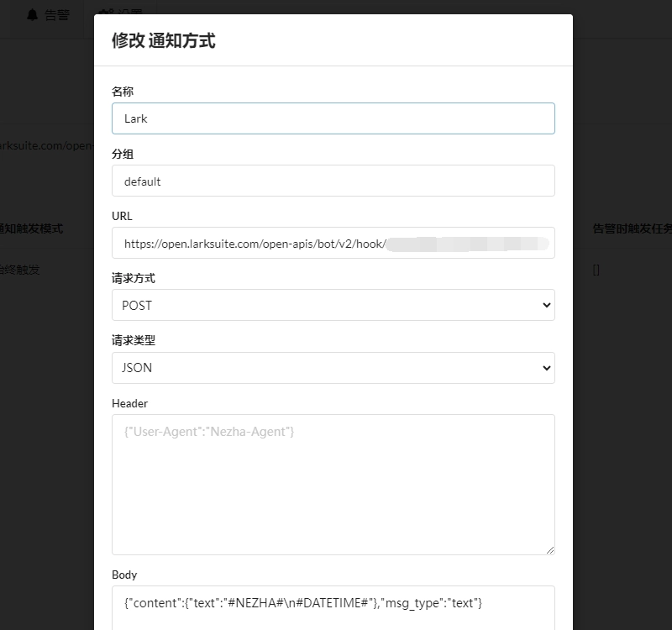Click the 修改 通知方式 dialog title
672x630 pixels.
coord(164,40)
